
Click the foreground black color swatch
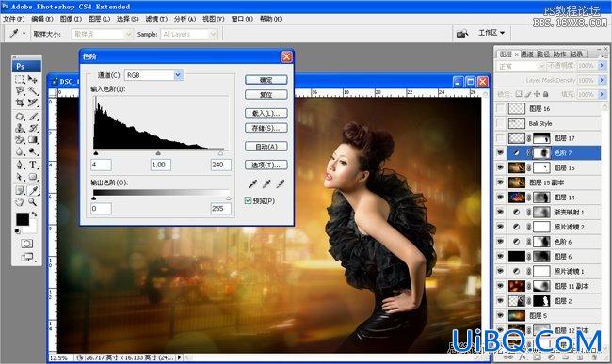[x=23, y=219]
